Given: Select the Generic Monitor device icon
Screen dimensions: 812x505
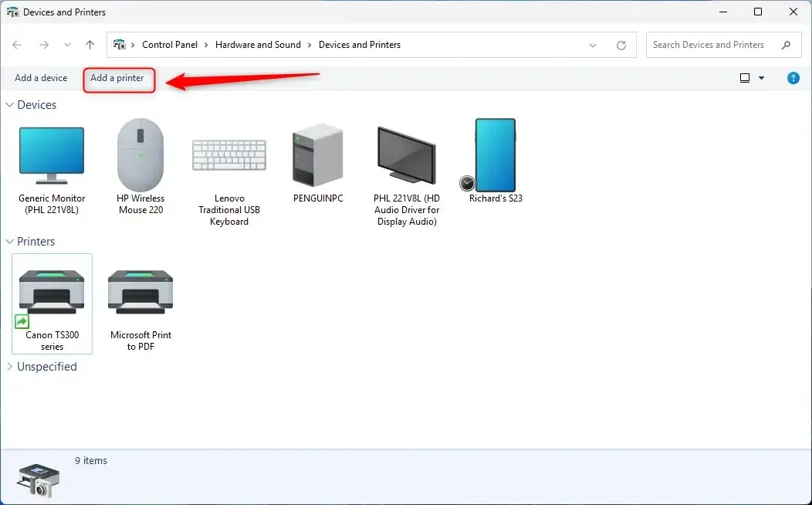Looking at the screenshot, I should pos(52,155).
